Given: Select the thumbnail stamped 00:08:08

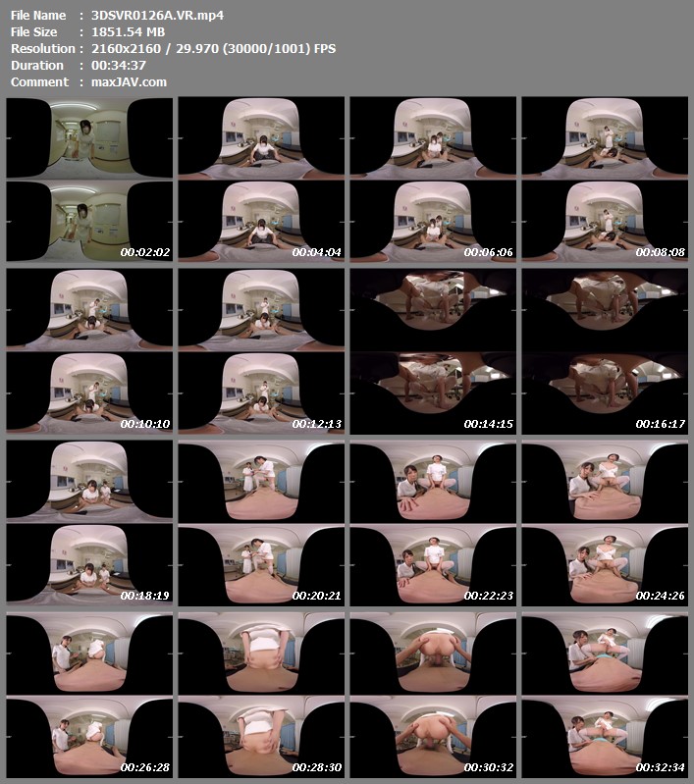Looking at the screenshot, I should tap(605, 179).
